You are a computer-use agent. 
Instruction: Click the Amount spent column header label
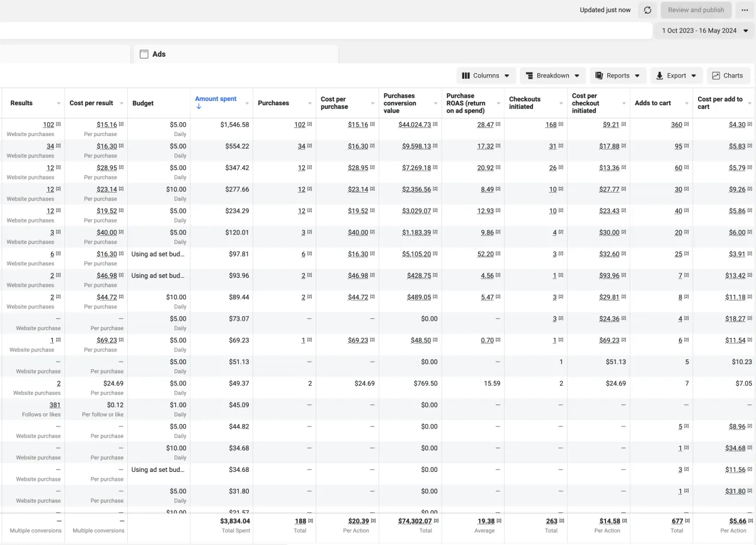pyautogui.click(x=216, y=99)
